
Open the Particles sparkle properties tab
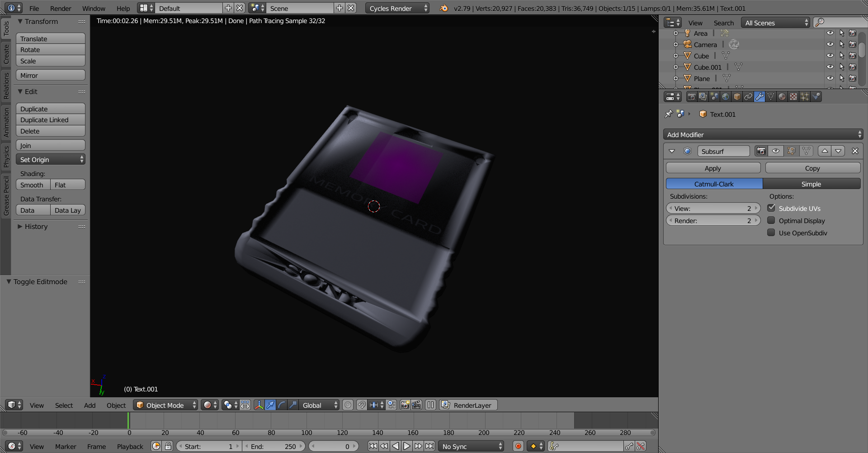tap(805, 96)
